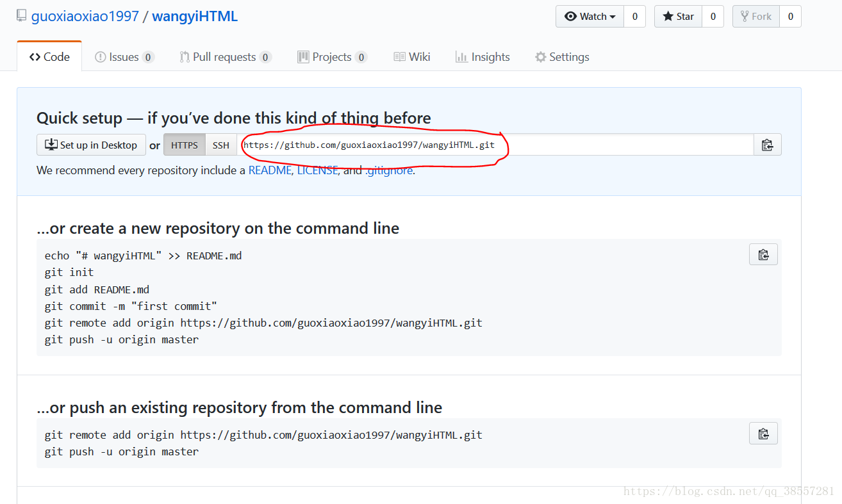
Task: Open the wangyiHTML repository link
Action: point(195,17)
